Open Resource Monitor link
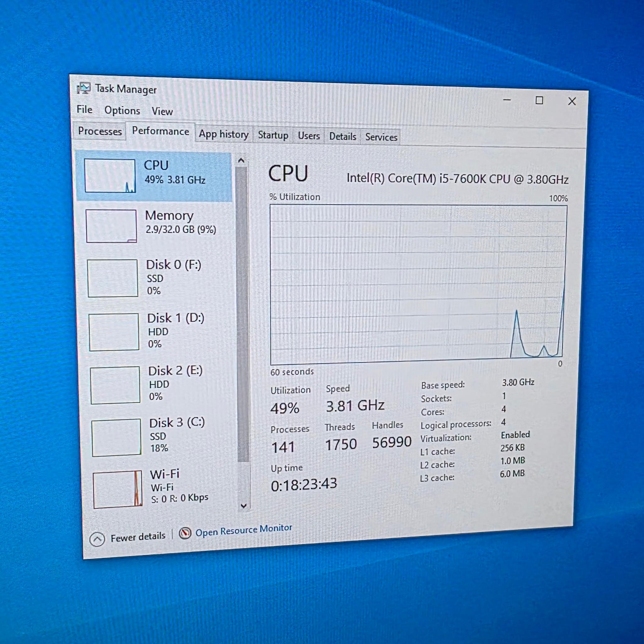This screenshot has height=644, width=644. 244,530
